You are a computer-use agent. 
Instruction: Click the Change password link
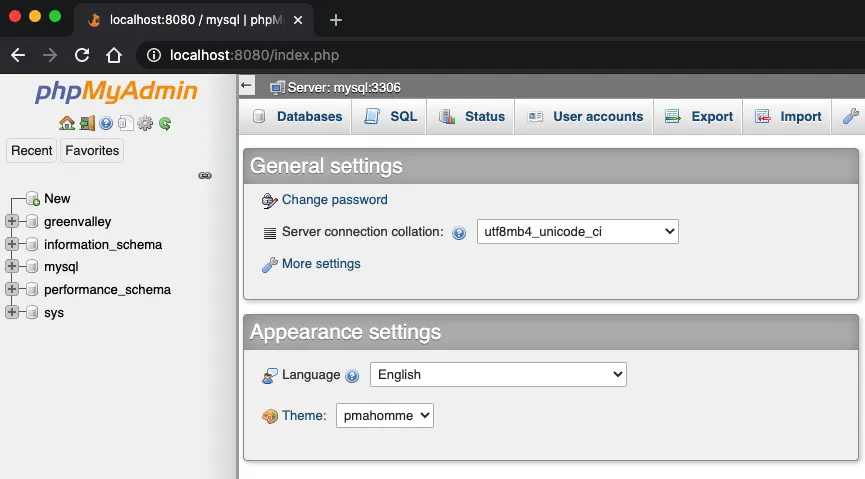(334, 200)
